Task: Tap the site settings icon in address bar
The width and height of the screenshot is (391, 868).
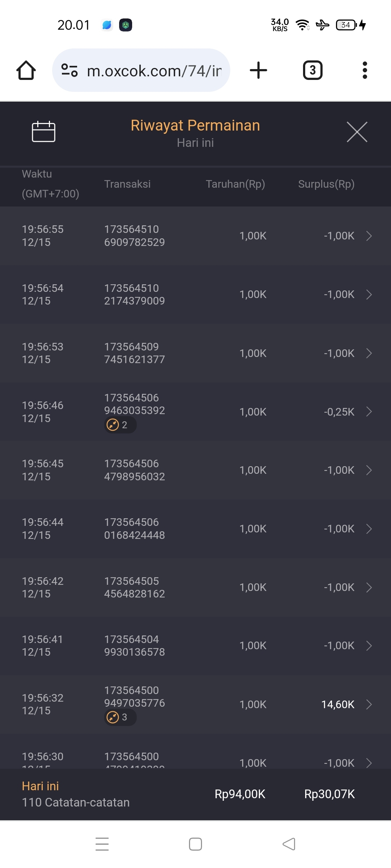Action: tap(70, 70)
